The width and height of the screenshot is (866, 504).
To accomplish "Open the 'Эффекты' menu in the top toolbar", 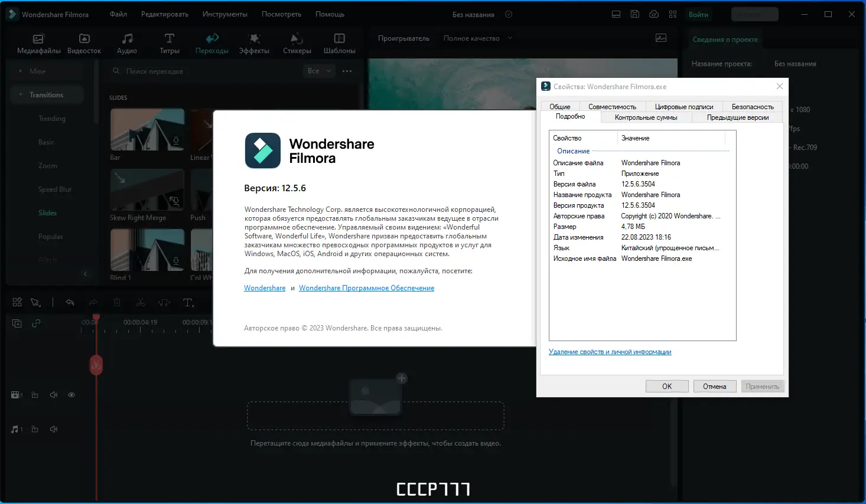I will point(254,42).
